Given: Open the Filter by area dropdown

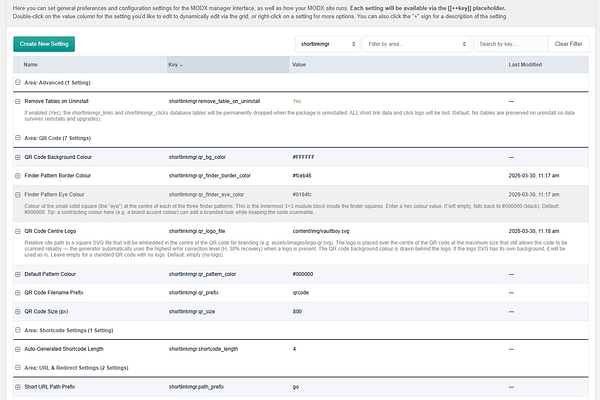Looking at the screenshot, I should click(x=416, y=44).
